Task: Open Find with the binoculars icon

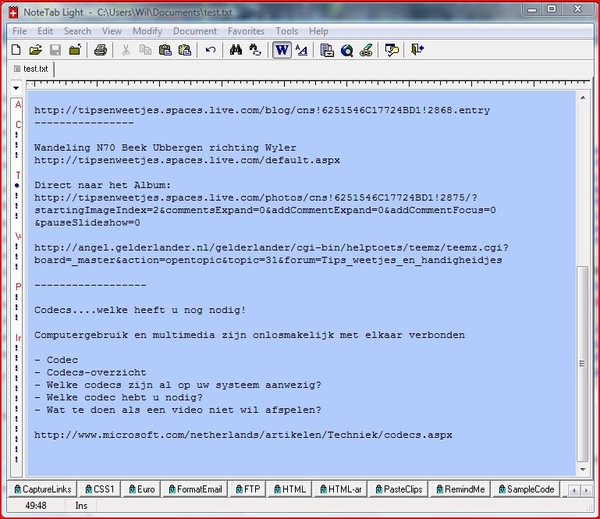Action: click(236, 50)
